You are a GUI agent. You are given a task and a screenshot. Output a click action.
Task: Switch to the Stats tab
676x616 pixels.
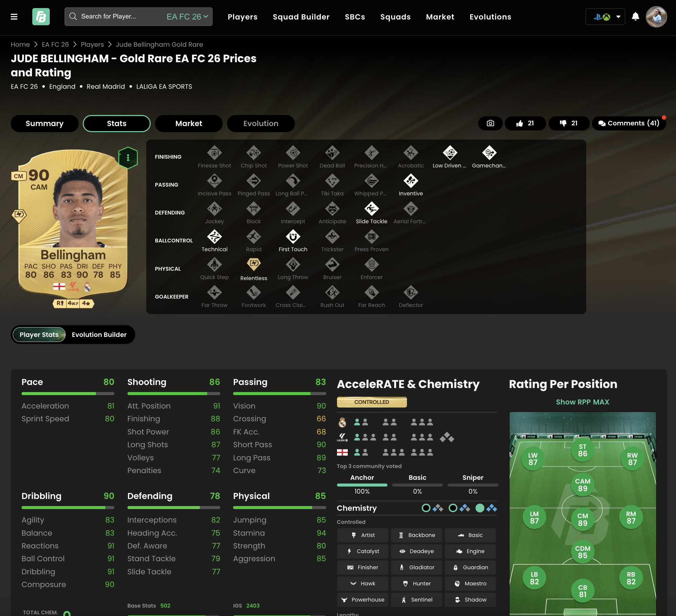117,123
